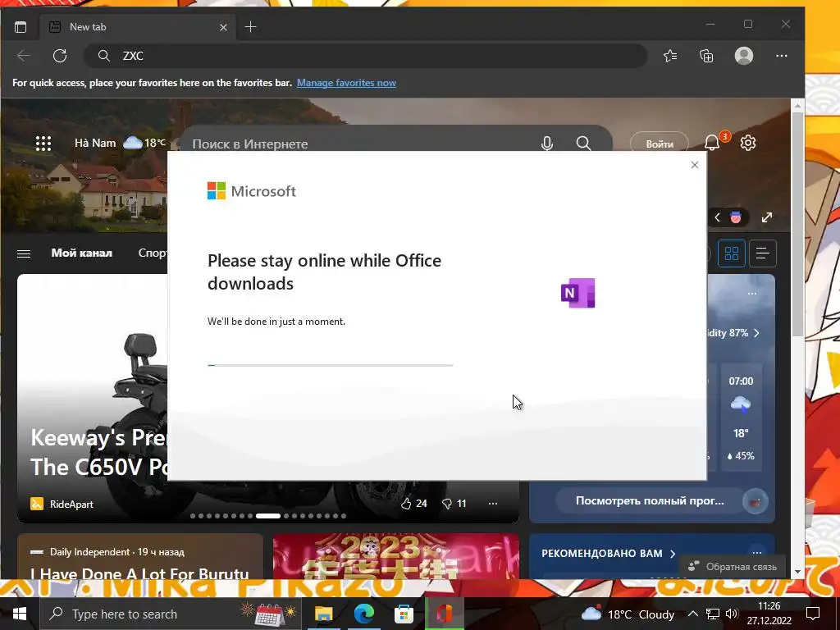Open the Collections icon in Edge toolbar
The image size is (840, 630).
point(706,56)
